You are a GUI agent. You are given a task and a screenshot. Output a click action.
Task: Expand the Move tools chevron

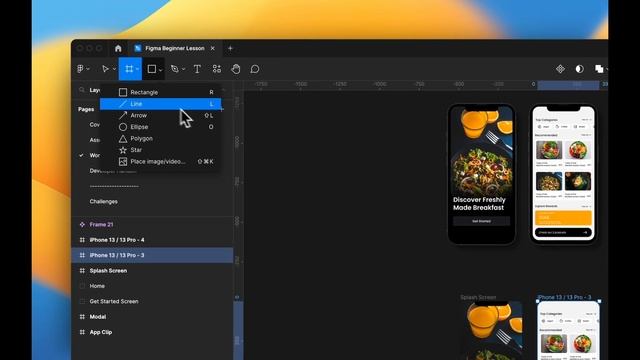coord(114,69)
